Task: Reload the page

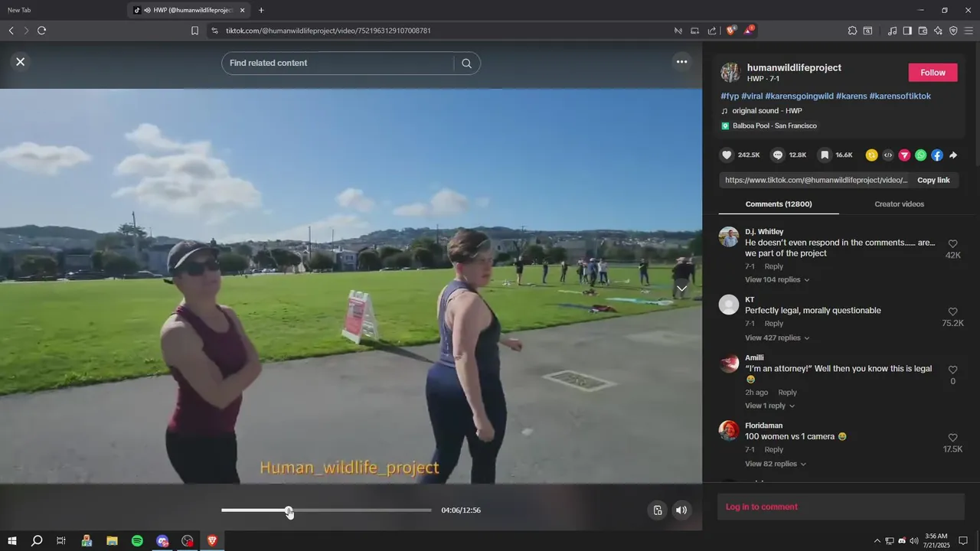Action: click(41, 31)
